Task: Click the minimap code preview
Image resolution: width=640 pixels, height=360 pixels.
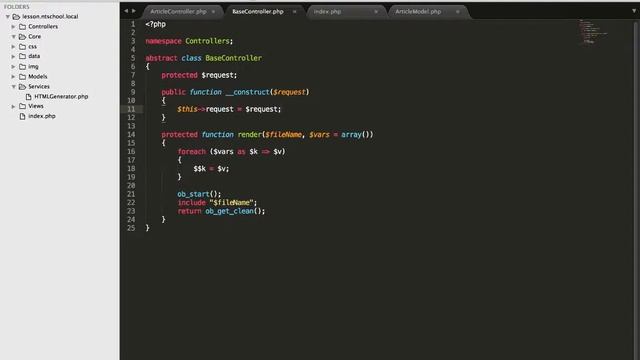Action: [x=592, y=31]
